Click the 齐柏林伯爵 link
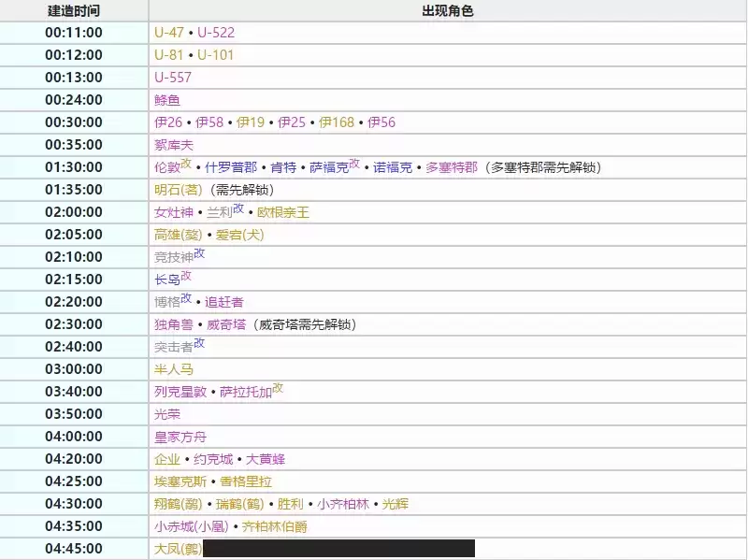This screenshot has width=748, height=560. pos(274,527)
